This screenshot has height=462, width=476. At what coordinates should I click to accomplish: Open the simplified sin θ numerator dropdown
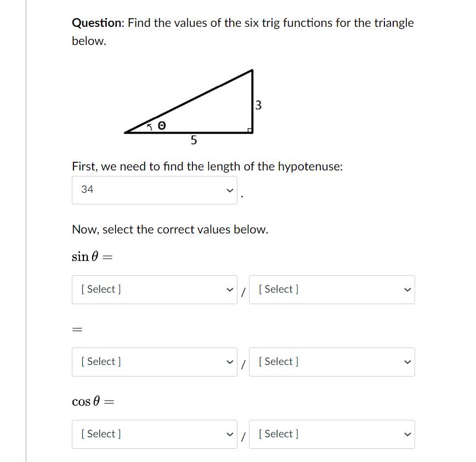click(x=154, y=362)
